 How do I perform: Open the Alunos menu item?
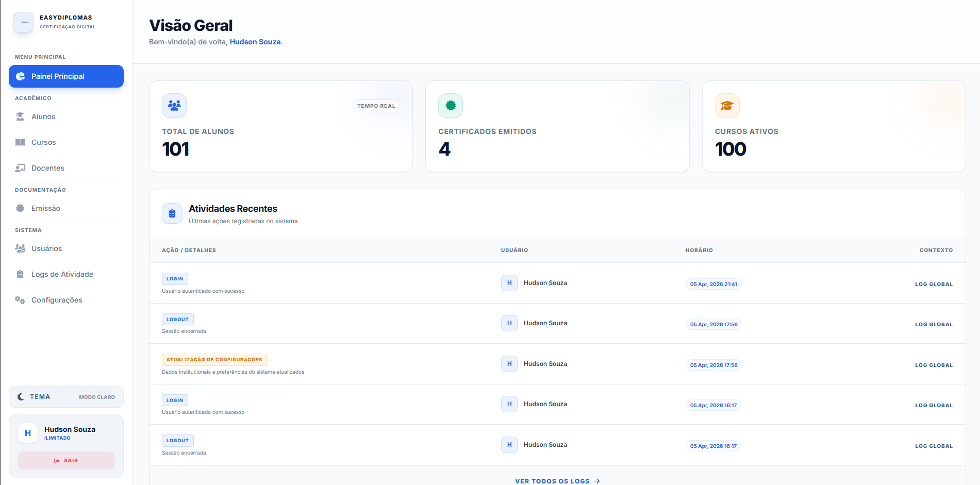point(66,116)
